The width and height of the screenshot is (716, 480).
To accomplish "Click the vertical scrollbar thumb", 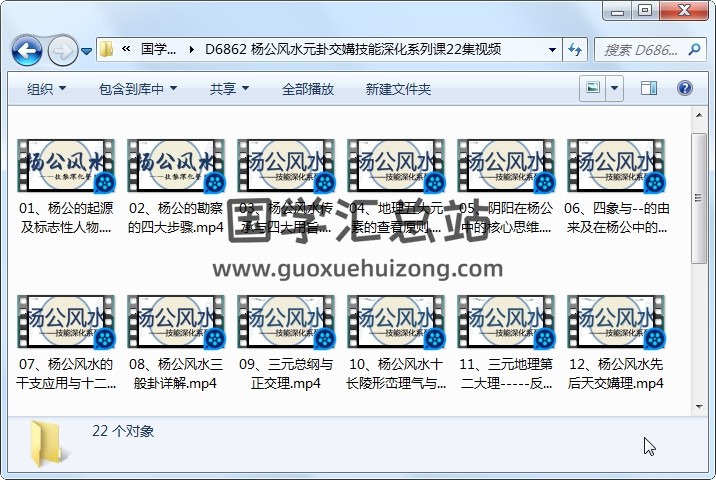I will tap(699, 198).
